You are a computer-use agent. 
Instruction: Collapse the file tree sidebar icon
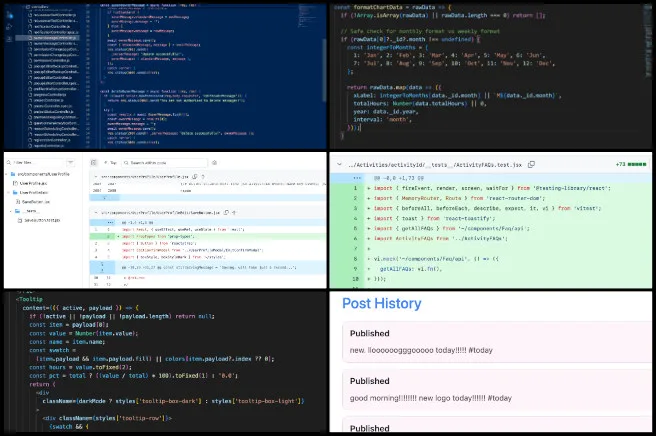tap(94, 162)
